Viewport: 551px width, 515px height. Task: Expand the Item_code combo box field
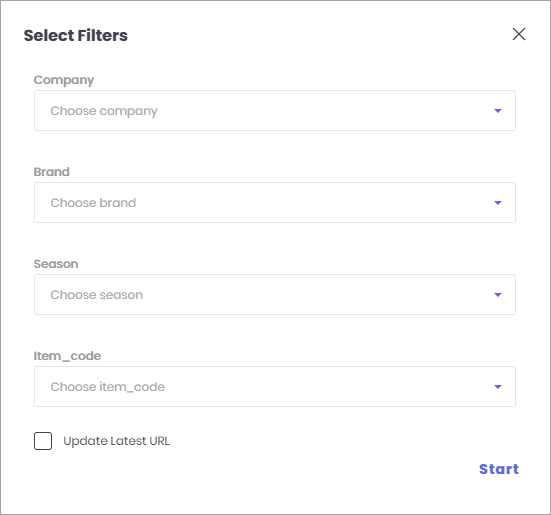tap(275, 387)
